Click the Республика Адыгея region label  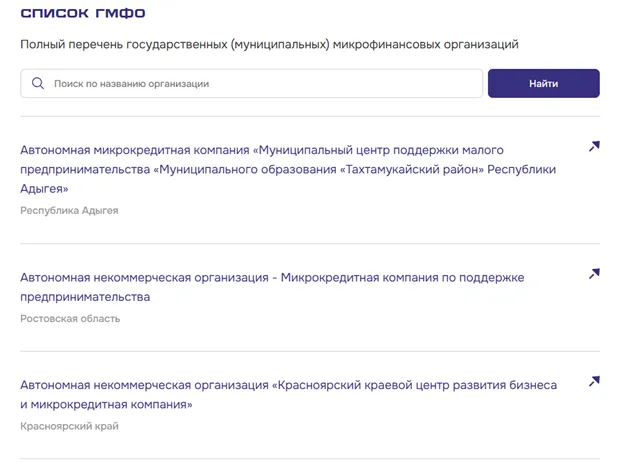69,211
